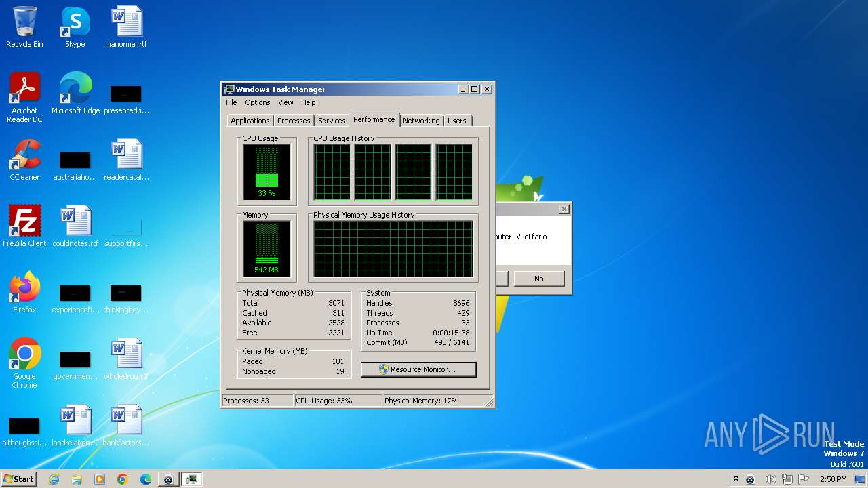Open the File menu in Task Manager
This screenshot has width=868, height=488.
click(231, 102)
